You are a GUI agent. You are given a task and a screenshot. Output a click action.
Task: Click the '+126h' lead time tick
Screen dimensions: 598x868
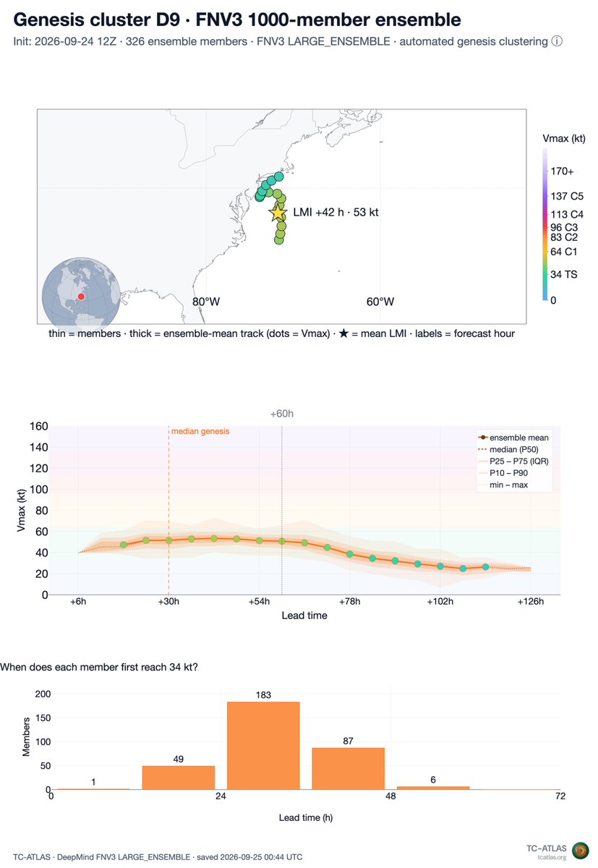[530, 602]
